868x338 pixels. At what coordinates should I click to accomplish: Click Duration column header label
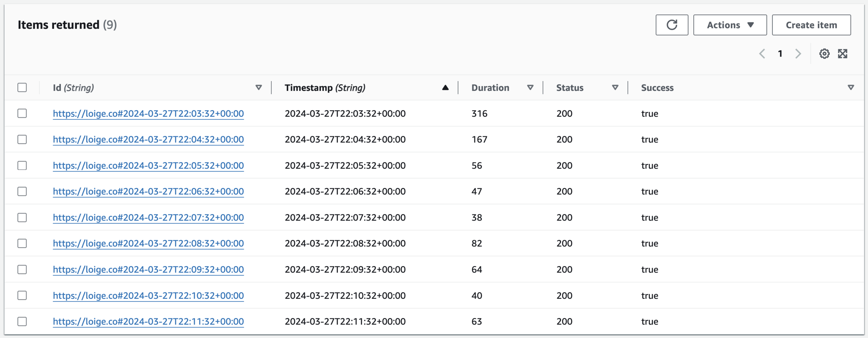pyautogui.click(x=490, y=88)
